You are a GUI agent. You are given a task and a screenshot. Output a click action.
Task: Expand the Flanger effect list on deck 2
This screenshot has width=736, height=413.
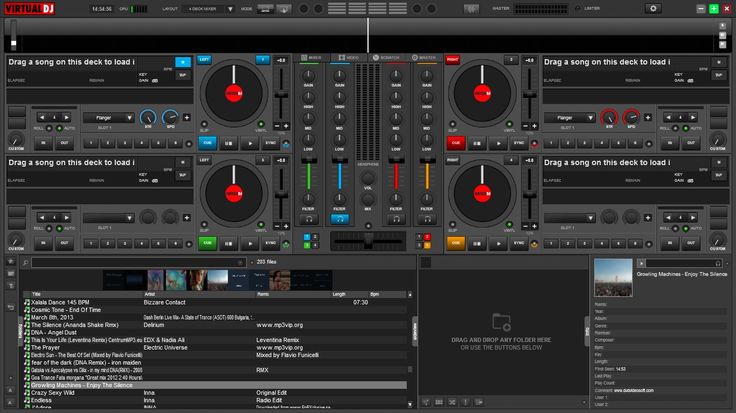tap(566, 117)
